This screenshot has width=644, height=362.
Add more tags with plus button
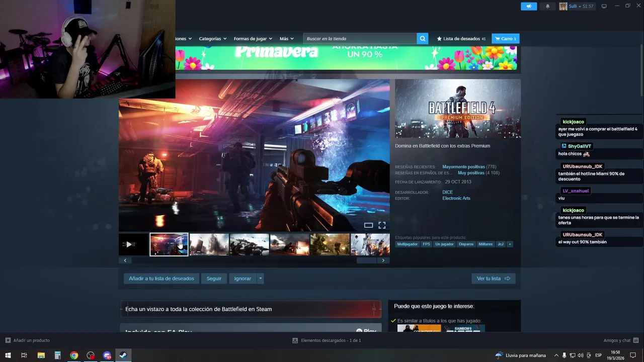(510, 244)
